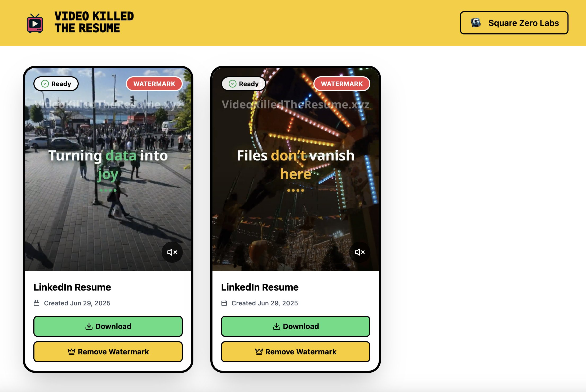The image size is (586, 392).
Task: Click calendar icon on second card's date
Action: tap(224, 303)
